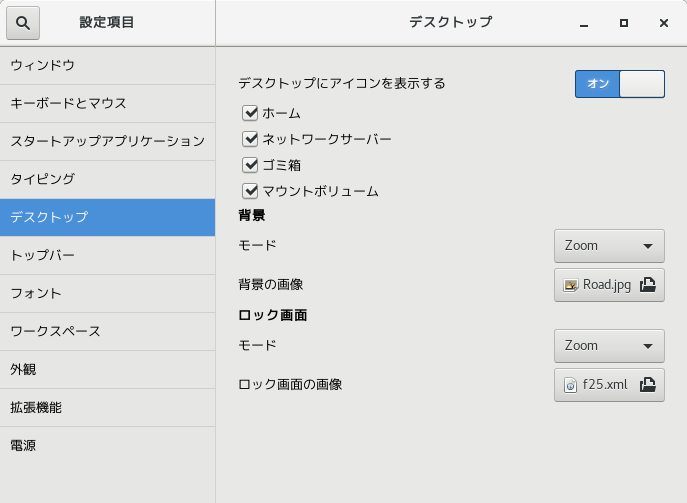Uncheck the ネットワークサーバー checkbox
687x503 pixels.
(x=250, y=139)
